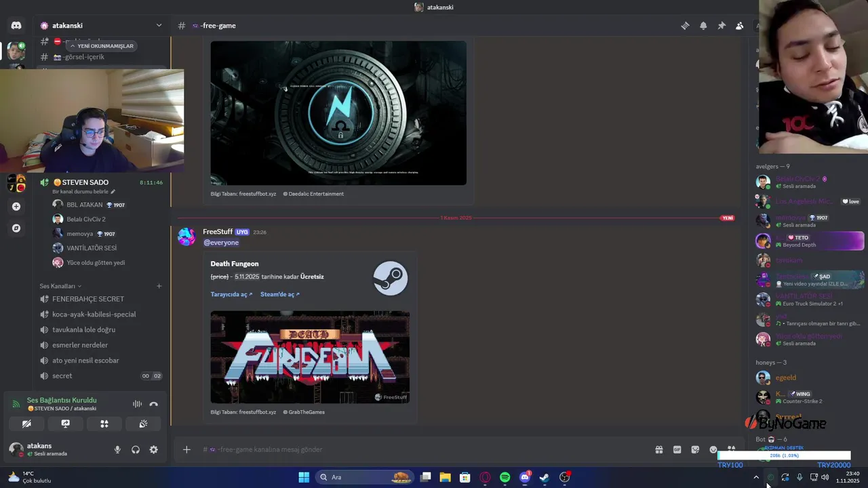
Task: Open Tarayıcıda aç link
Action: coord(231,294)
